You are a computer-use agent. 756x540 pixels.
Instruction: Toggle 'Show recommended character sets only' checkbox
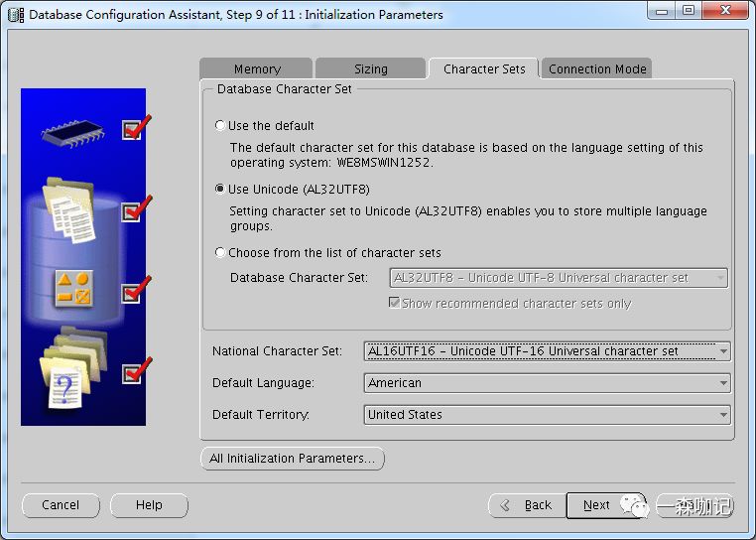pyautogui.click(x=395, y=303)
